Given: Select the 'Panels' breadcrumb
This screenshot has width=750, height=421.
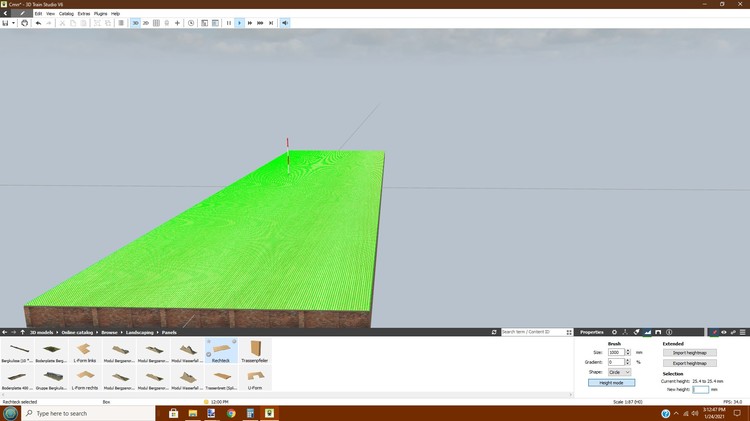Looking at the screenshot, I should pos(169,332).
